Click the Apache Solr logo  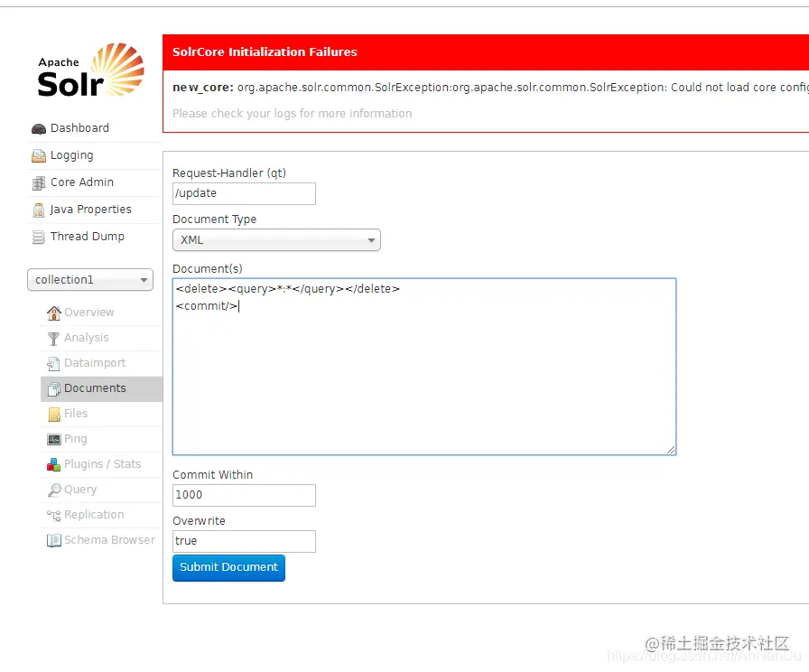click(91, 70)
